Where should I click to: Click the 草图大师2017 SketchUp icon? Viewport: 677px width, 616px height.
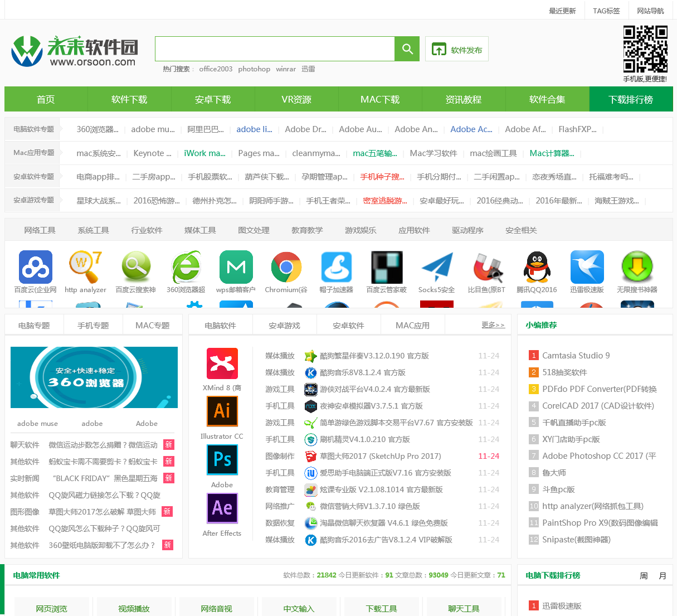click(310, 456)
